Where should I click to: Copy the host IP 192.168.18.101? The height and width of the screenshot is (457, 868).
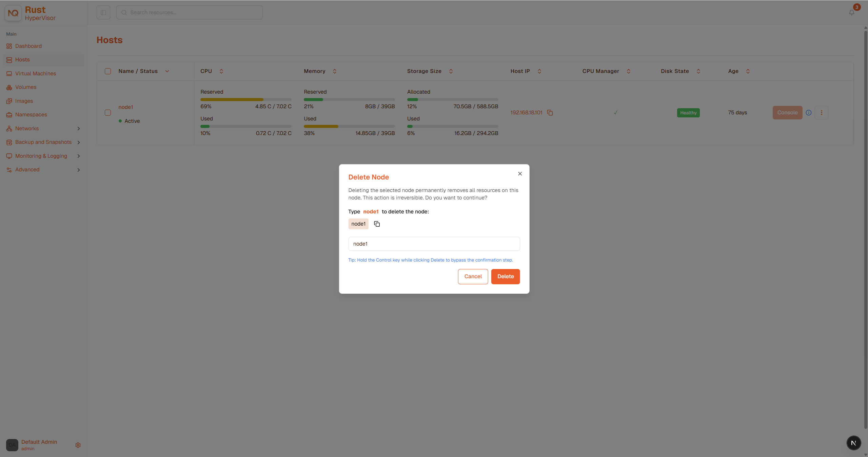(x=550, y=113)
